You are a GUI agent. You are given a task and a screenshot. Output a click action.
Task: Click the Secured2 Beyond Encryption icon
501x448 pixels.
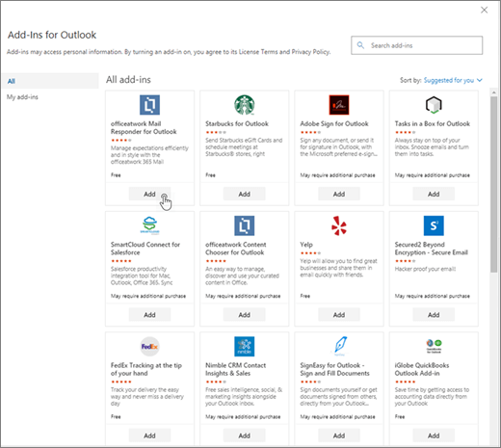(x=434, y=225)
